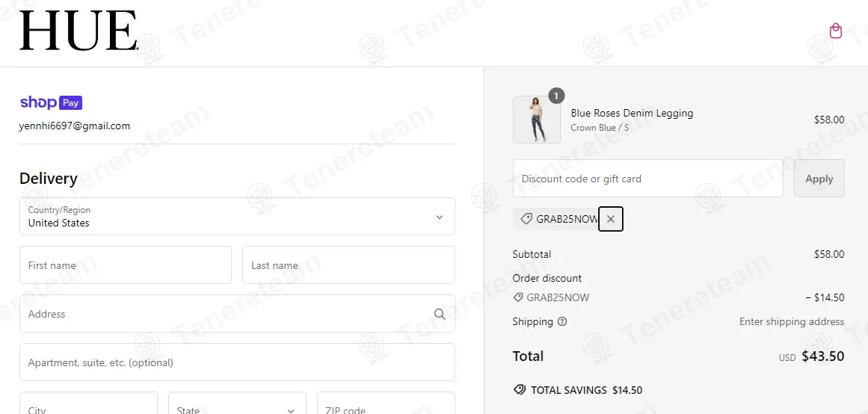Click into the Address field
Viewport: 868px width, 414px height.
pyautogui.click(x=237, y=314)
